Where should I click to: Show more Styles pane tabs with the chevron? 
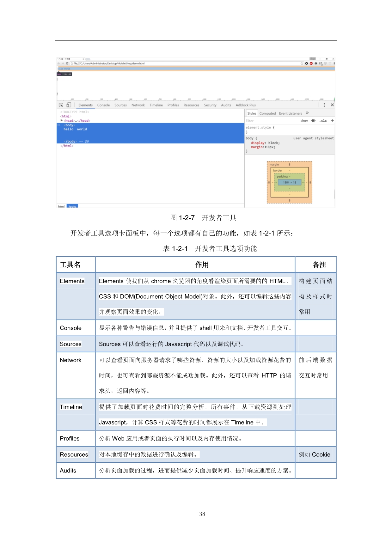click(x=307, y=113)
